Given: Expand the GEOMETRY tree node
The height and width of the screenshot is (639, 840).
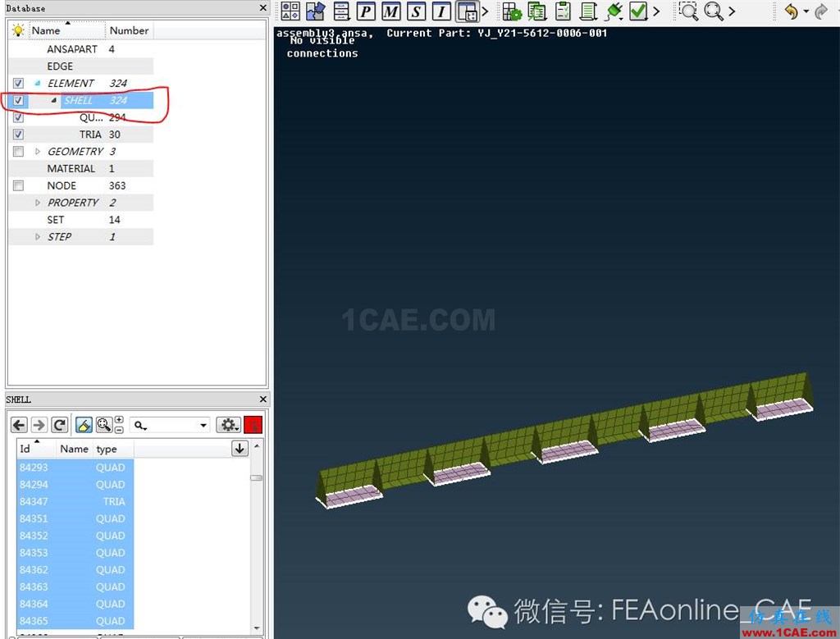Looking at the screenshot, I should pyautogui.click(x=38, y=152).
